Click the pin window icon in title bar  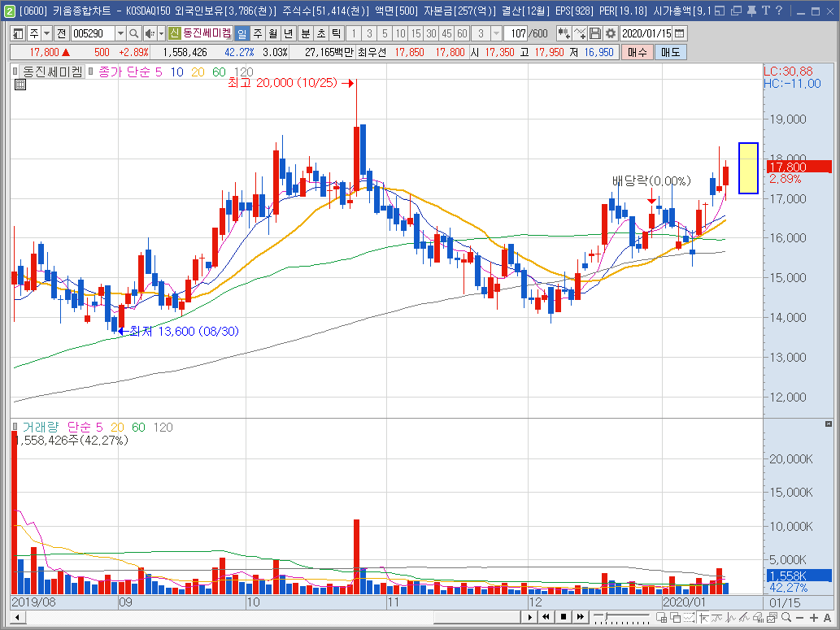[x=751, y=11]
